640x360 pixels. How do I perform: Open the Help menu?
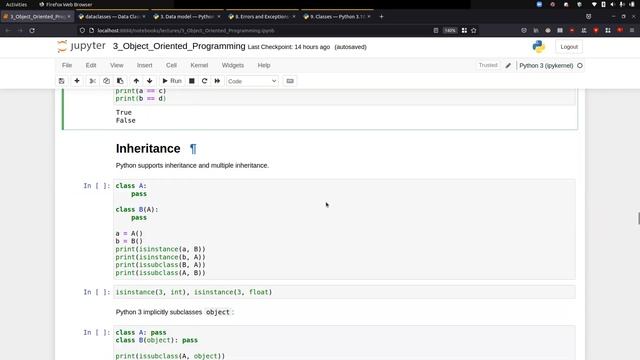264,65
